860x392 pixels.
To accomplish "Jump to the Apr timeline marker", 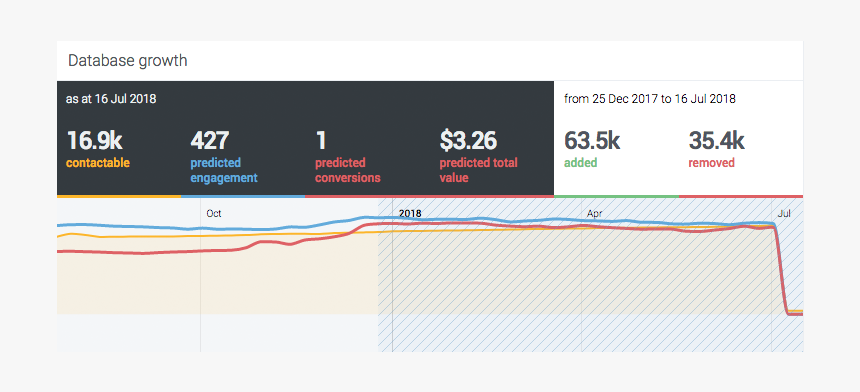I will click(x=595, y=213).
